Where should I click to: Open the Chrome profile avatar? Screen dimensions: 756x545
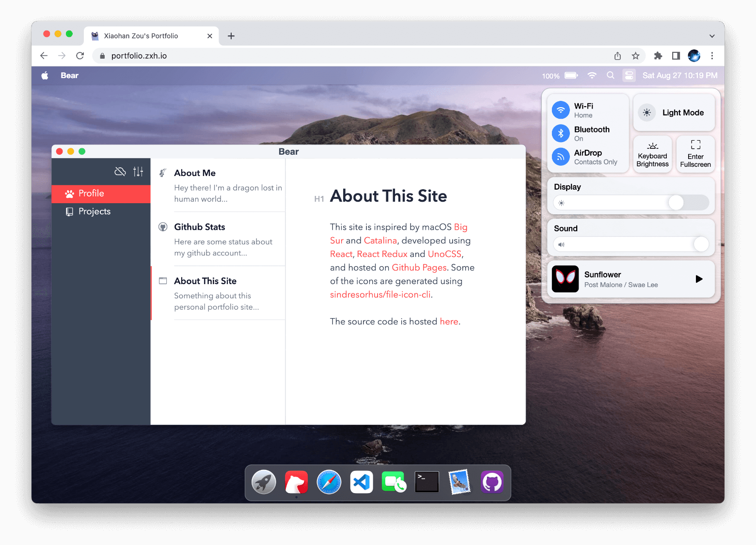pyautogui.click(x=694, y=56)
